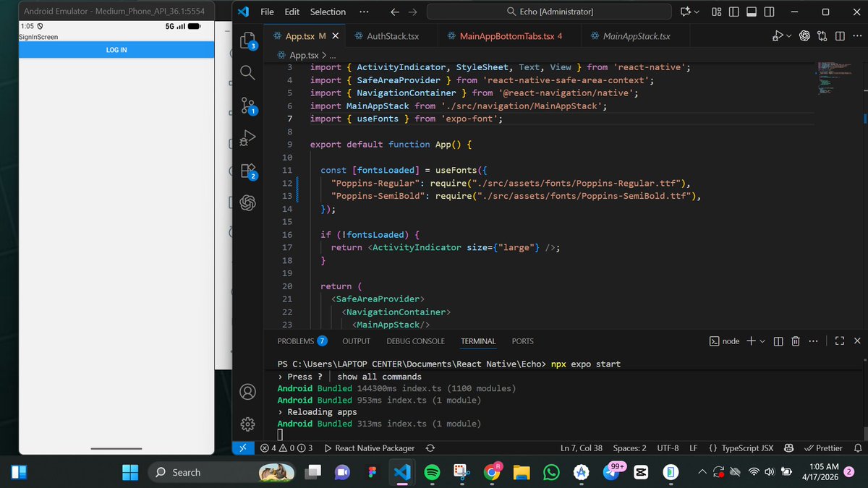This screenshot has width=868, height=488.
Task: Open the Source Control view
Action: point(248,106)
